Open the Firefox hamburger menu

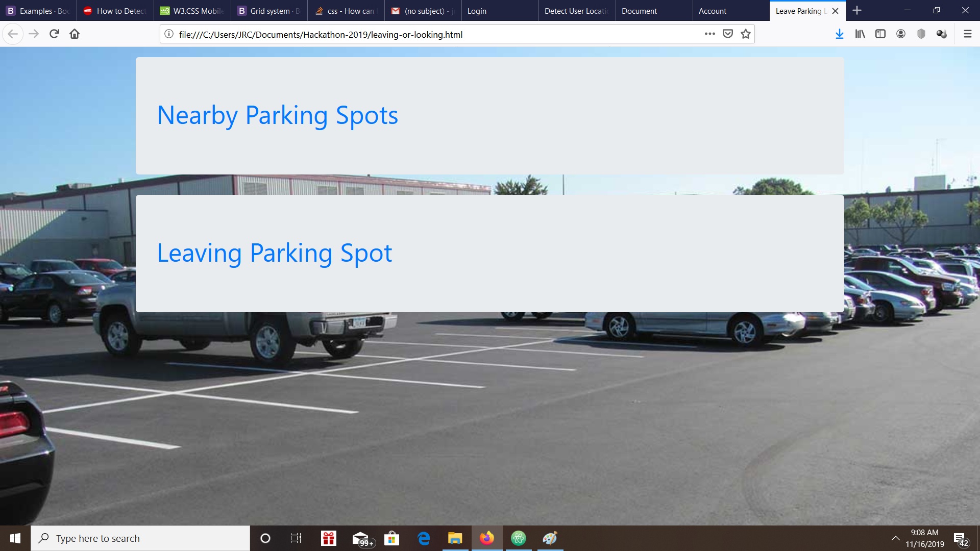[x=967, y=34]
